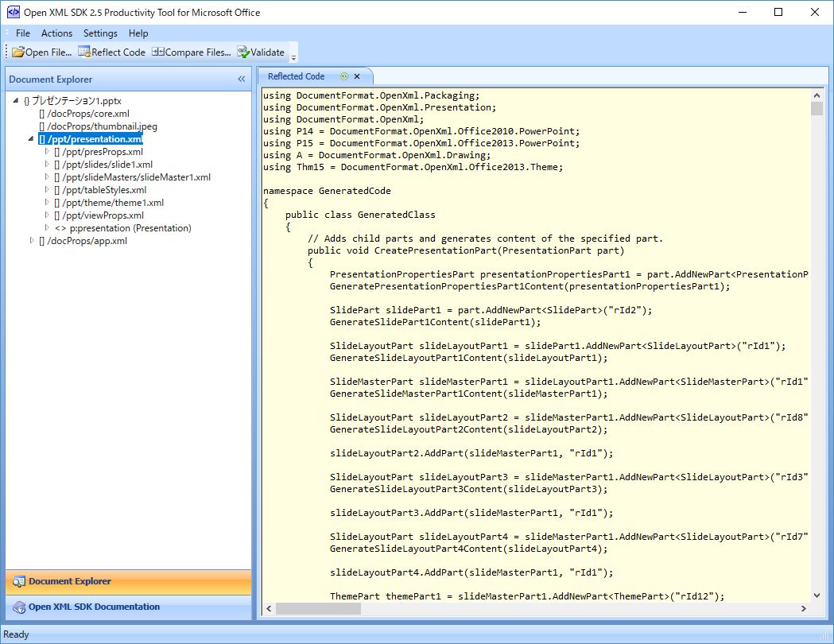Viewport: 834px width, 644px height.
Task: Click the Document Explorer pane icon at bottom
Action: [18, 582]
